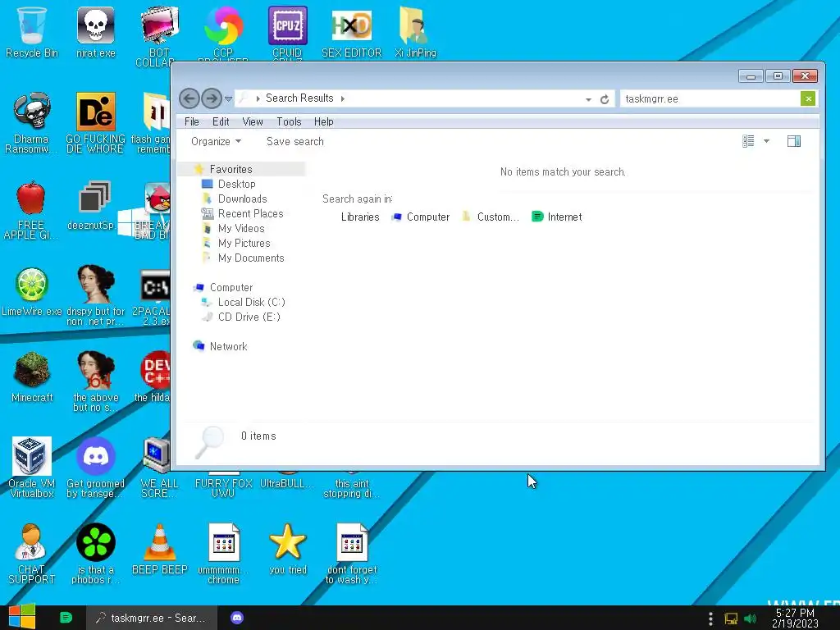Open the GO FUCKING DIE WHORE icon

(x=95, y=123)
